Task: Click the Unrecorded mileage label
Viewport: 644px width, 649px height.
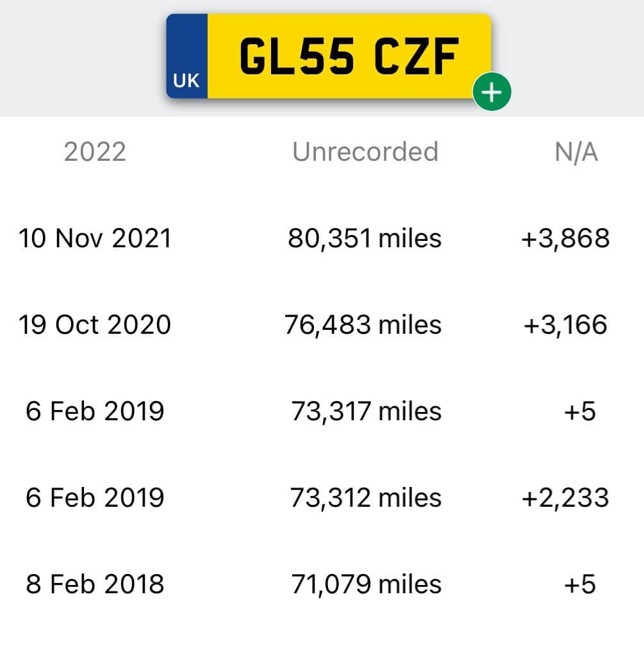Action: 365,151
